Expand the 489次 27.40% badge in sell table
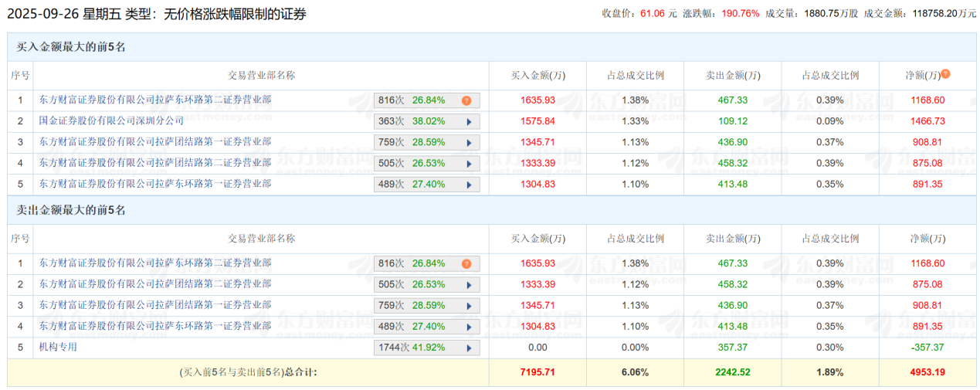Screen dimensions: 980x390 pos(468,327)
